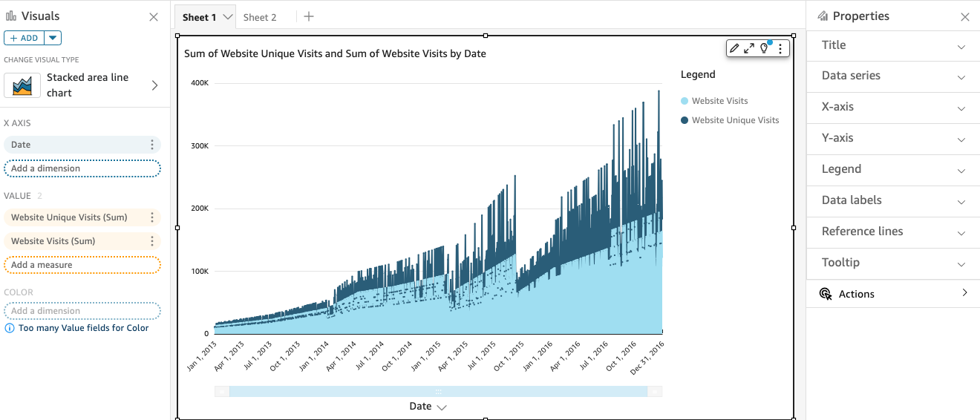Open the ADD button dropdown arrow
This screenshot has width=980, height=420.
(53, 38)
